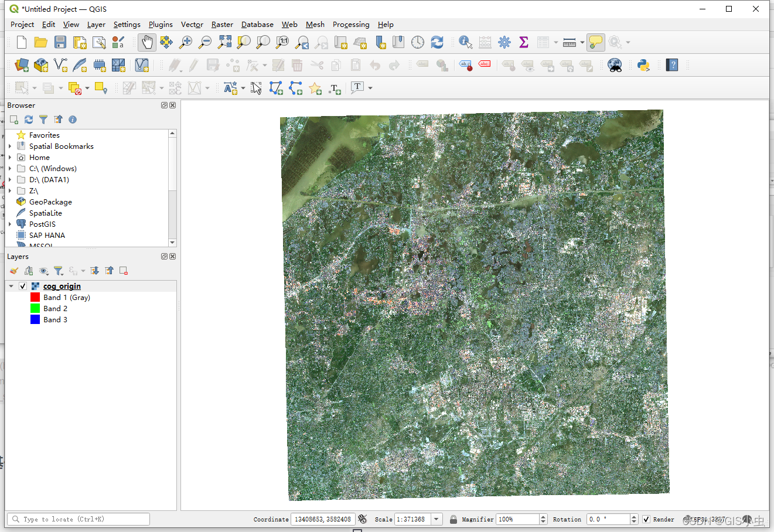
Task: Select the SAP HANA item in Browser
Action: pyautogui.click(x=47, y=236)
